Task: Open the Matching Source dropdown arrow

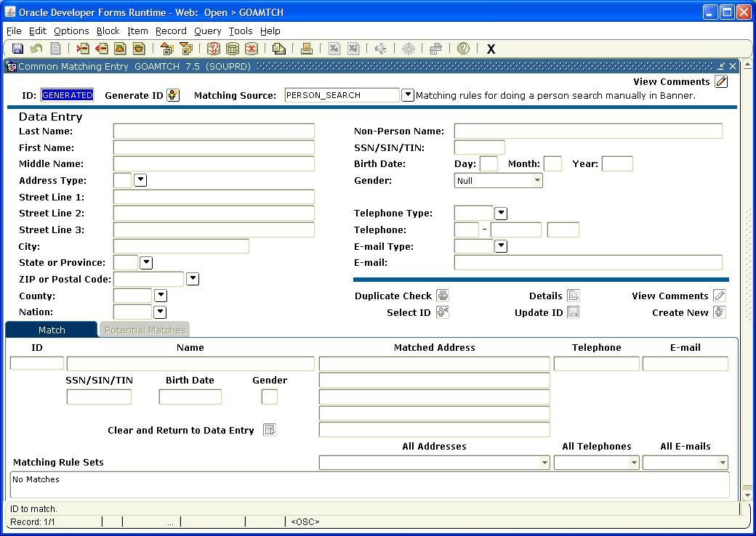Action: [x=408, y=95]
